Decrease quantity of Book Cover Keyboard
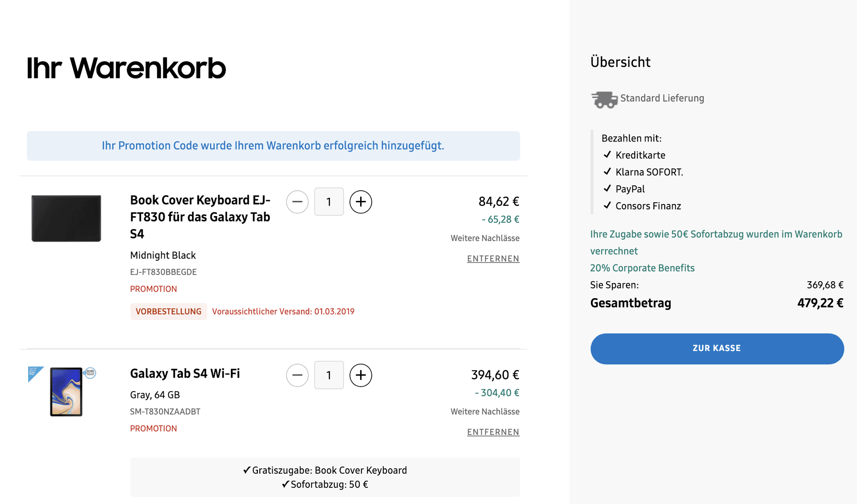This screenshot has width=857, height=504. tap(297, 202)
